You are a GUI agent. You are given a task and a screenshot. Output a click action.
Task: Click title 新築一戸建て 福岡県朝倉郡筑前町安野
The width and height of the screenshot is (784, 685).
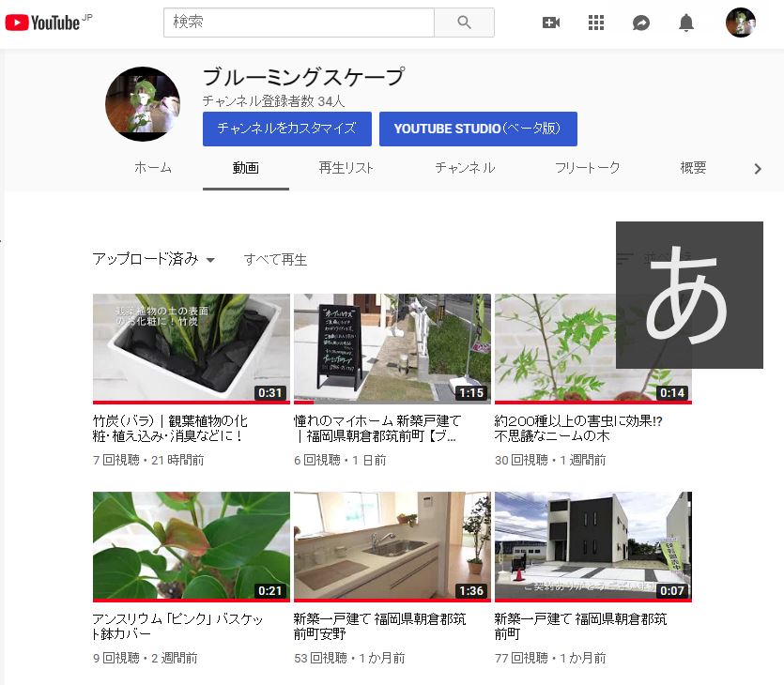tap(379, 626)
